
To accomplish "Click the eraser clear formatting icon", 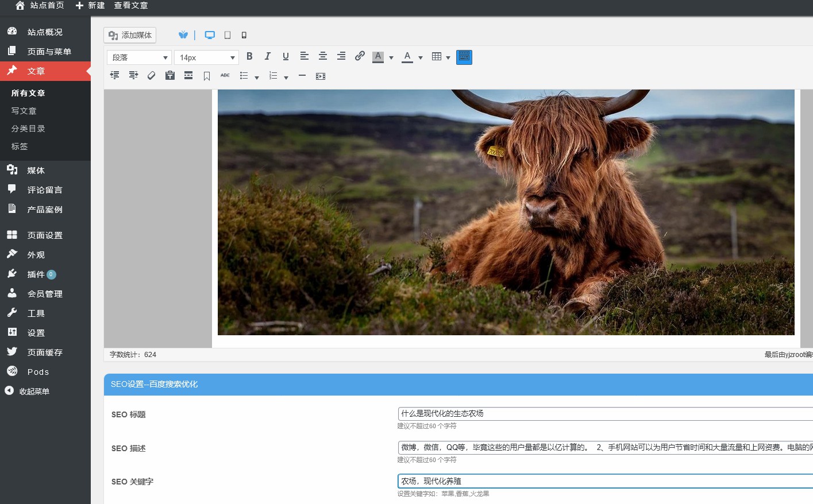I will [x=152, y=76].
